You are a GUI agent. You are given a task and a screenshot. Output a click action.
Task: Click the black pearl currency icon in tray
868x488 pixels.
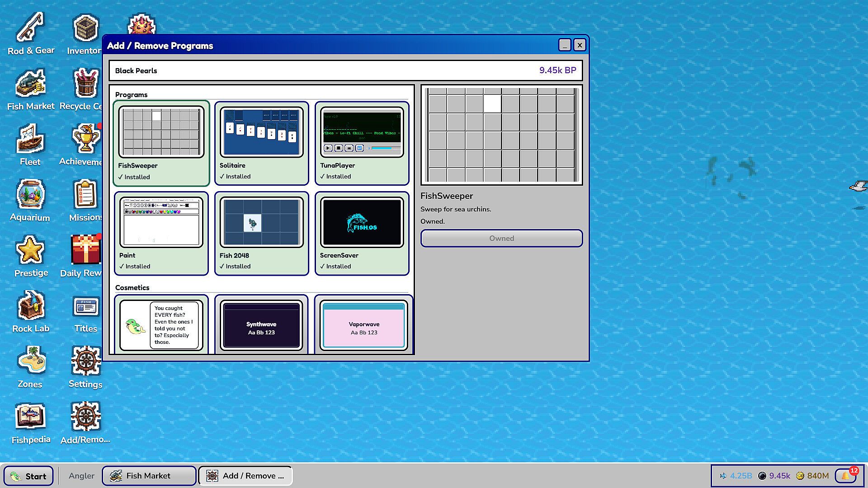tap(762, 476)
